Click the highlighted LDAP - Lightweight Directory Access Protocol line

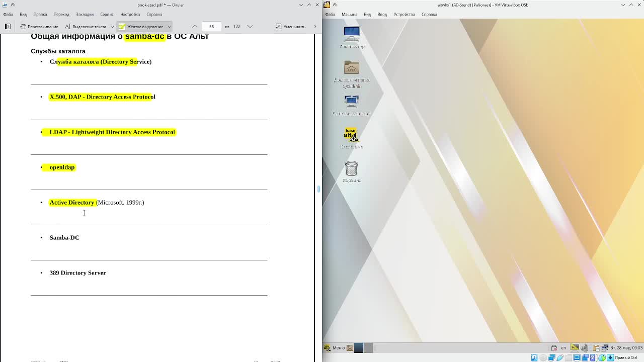(x=112, y=132)
